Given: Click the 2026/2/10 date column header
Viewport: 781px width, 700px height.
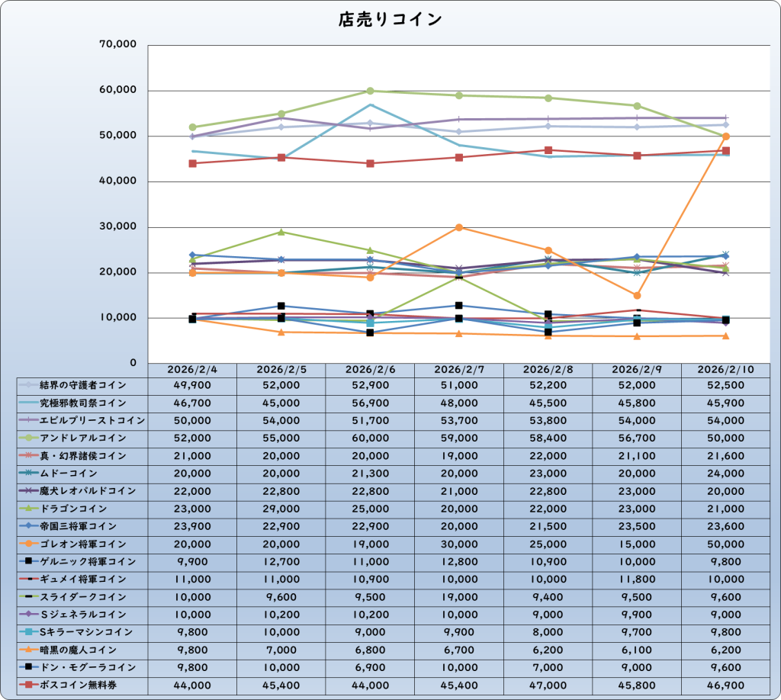Looking at the screenshot, I should tap(726, 369).
